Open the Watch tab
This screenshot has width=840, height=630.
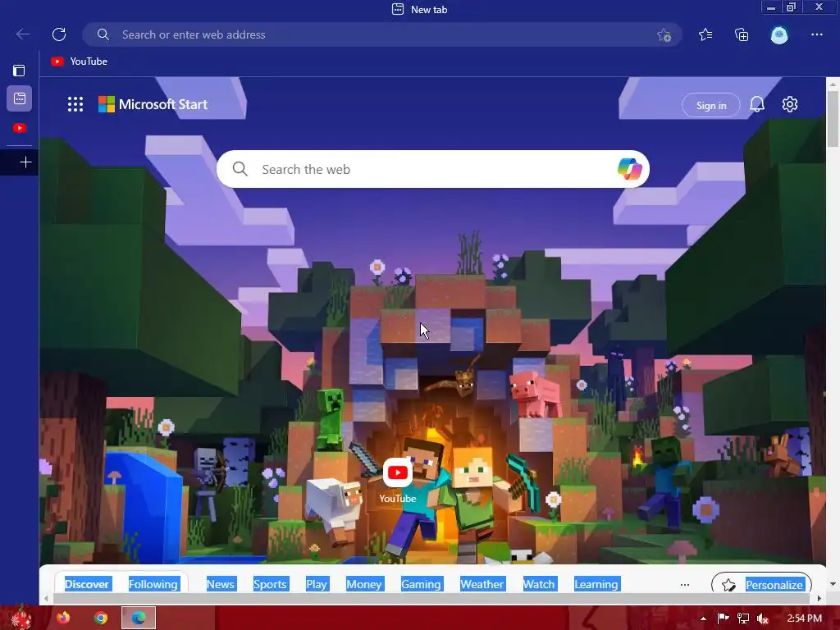539,584
